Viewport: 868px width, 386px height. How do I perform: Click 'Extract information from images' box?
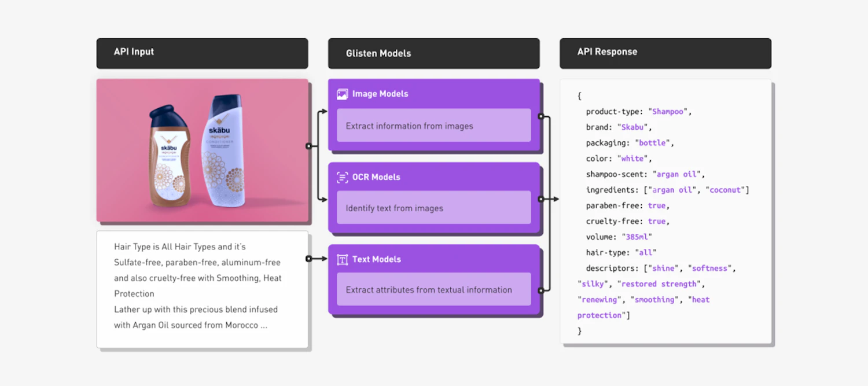point(433,125)
